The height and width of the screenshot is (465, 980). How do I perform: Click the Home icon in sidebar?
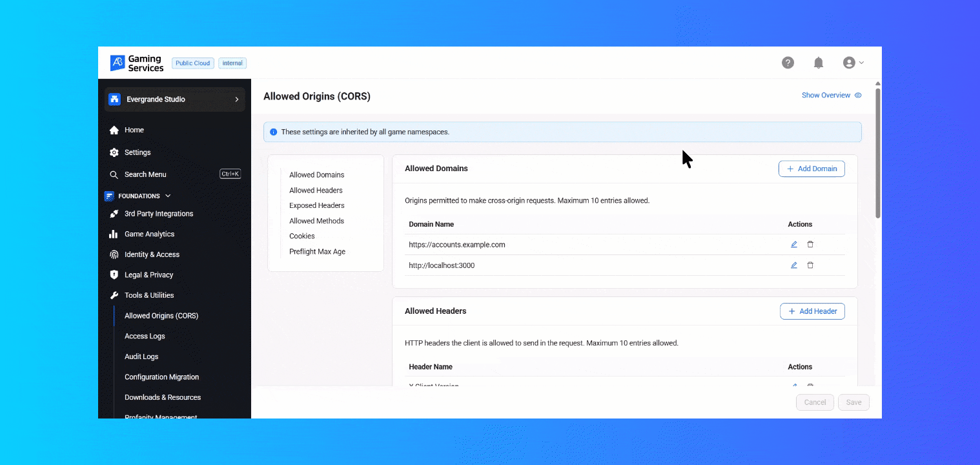point(114,130)
